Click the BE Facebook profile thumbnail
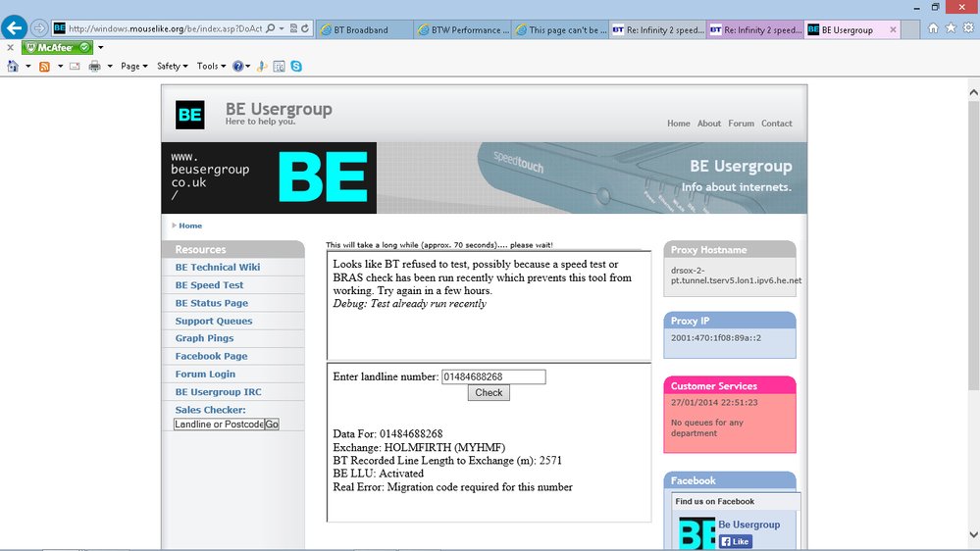980x551 pixels. pos(696,534)
